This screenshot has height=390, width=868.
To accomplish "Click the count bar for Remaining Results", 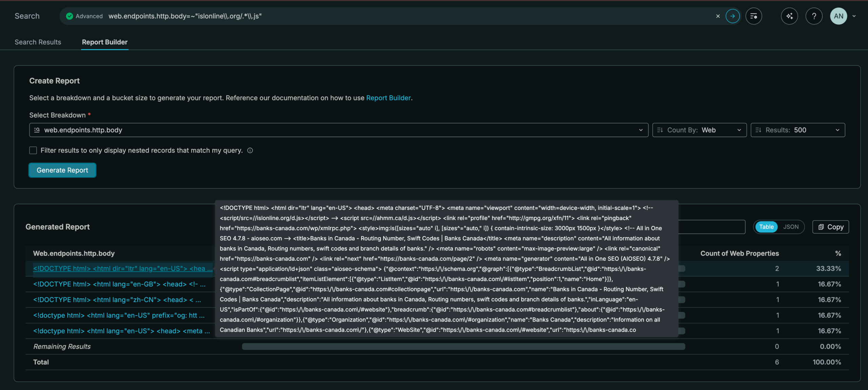I will pos(464,346).
